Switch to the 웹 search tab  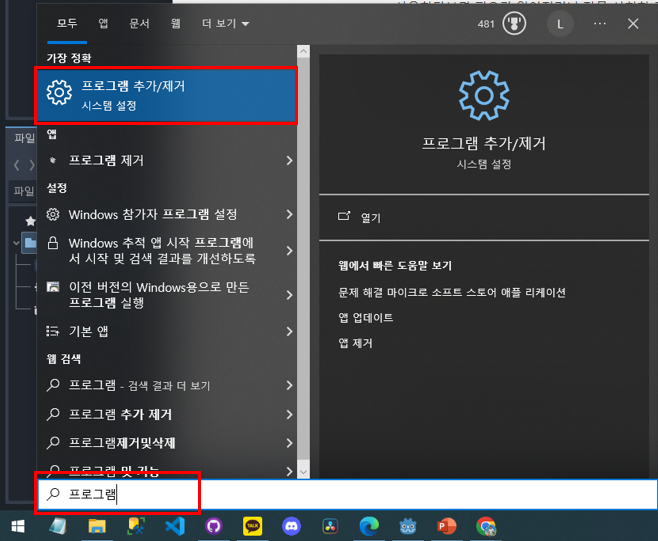[175, 24]
